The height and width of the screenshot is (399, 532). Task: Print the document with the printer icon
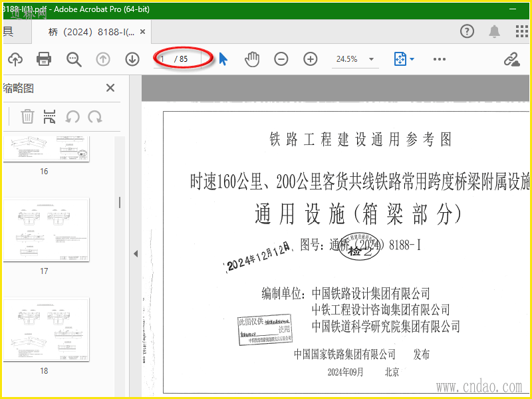coord(44,59)
